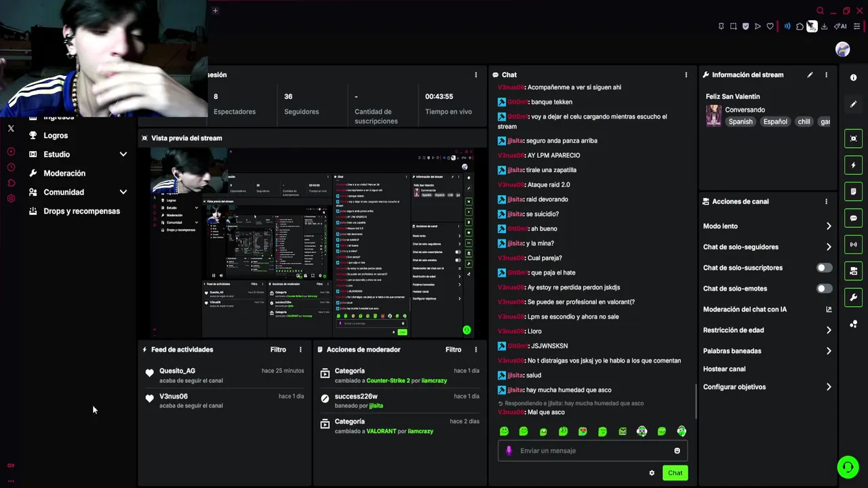Open Acciones de moderador three-dot menu
This screenshot has height=488, width=868.
475,350
